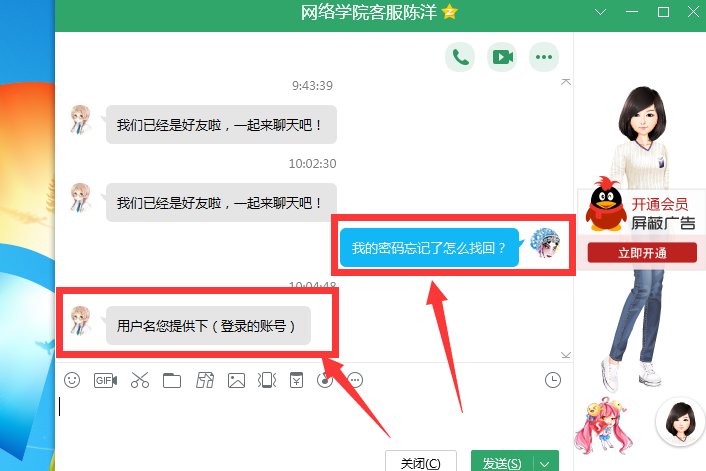Start a video call with camera icon
Screen dimensions: 706x471
pyautogui.click(x=502, y=57)
